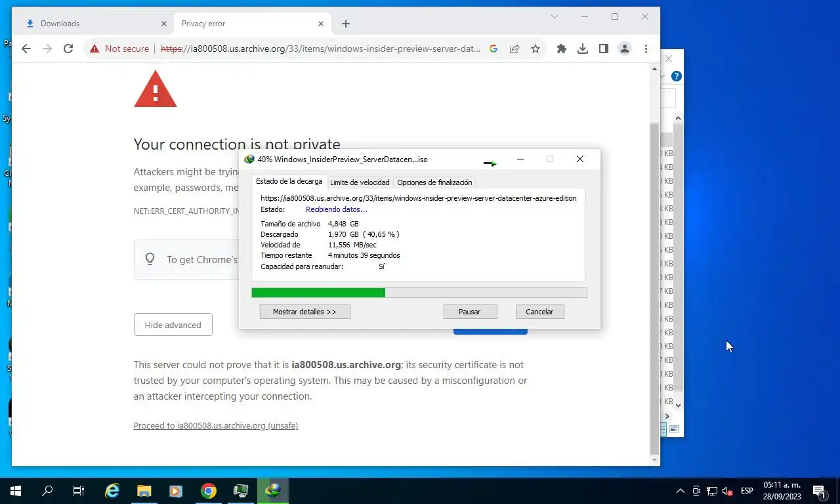
Task: Click the address bar URL
Action: click(320, 49)
